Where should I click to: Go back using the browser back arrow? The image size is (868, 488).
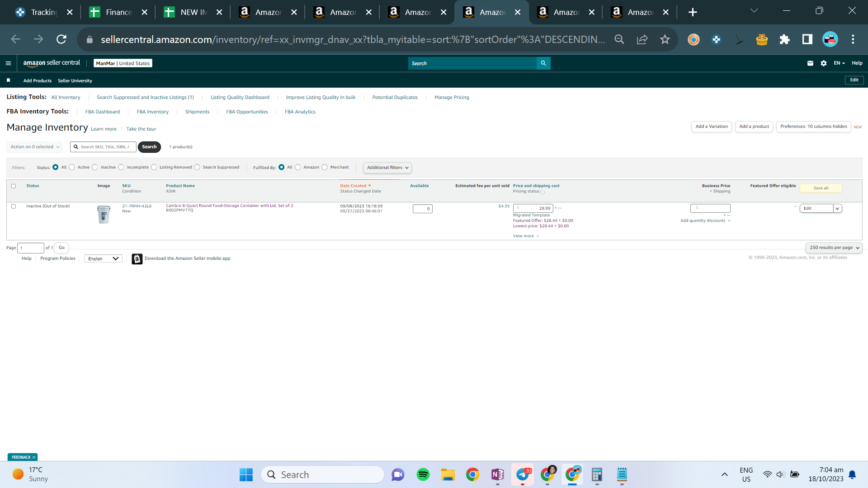pos(16,39)
